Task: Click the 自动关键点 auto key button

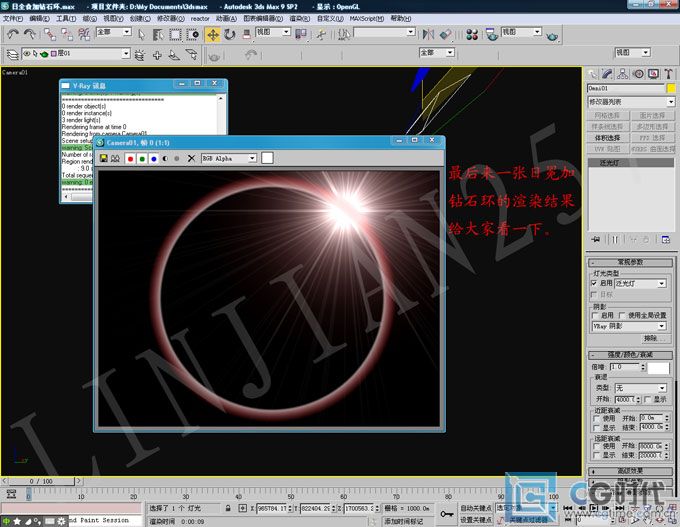Action: (476, 508)
